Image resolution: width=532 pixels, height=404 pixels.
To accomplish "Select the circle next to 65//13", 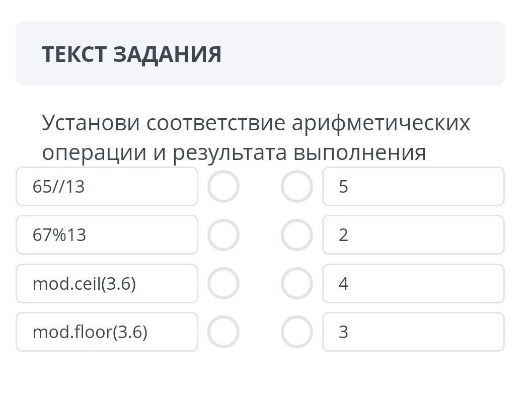I will tap(223, 187).
